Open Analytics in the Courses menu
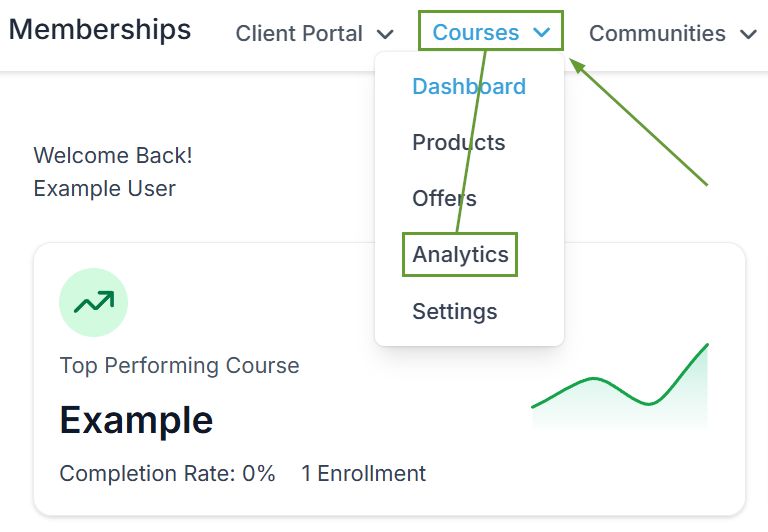This screenshot has height=532, width=768. (x=460, y=254)
